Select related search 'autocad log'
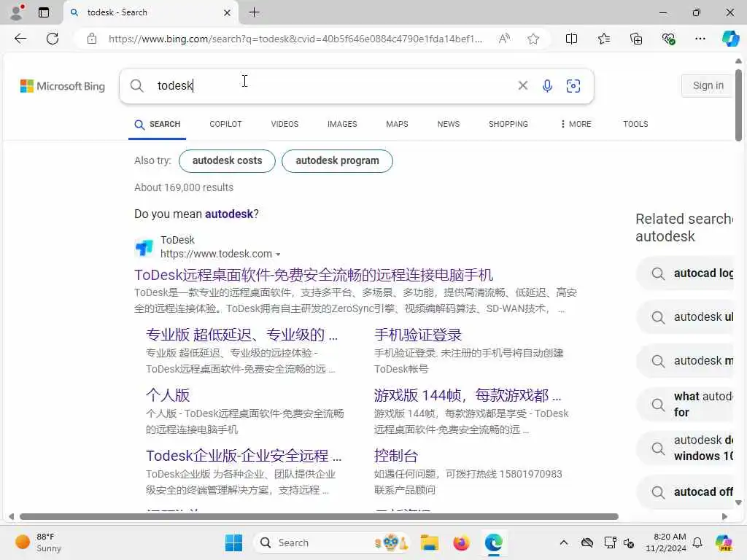Viewport: 747px width, 560px height. tap(686, 273)
